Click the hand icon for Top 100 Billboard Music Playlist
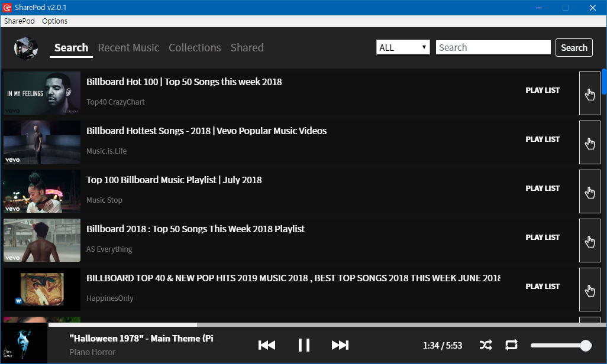607x364 pixels. pos(590,191)
